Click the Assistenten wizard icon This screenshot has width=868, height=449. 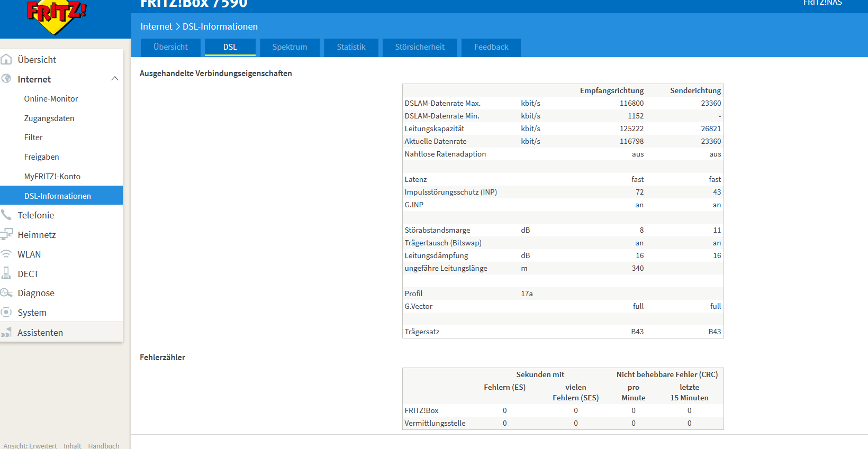(6, 332)
